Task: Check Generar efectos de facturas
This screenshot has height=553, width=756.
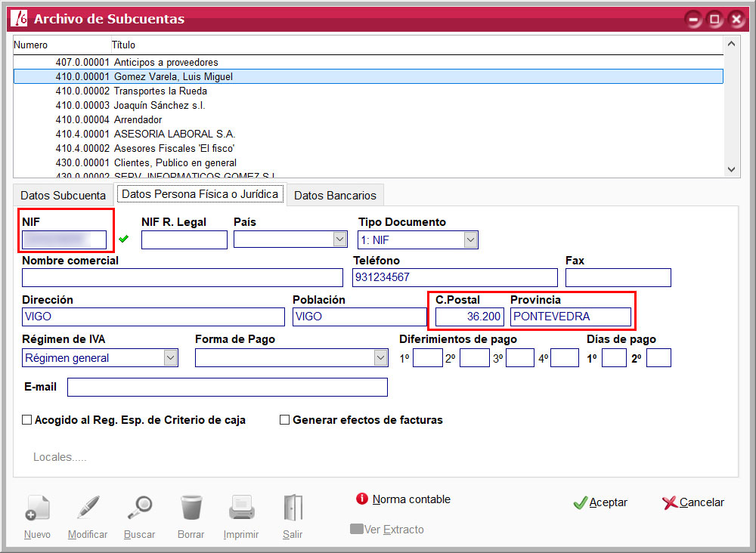Action: point(284,419)
